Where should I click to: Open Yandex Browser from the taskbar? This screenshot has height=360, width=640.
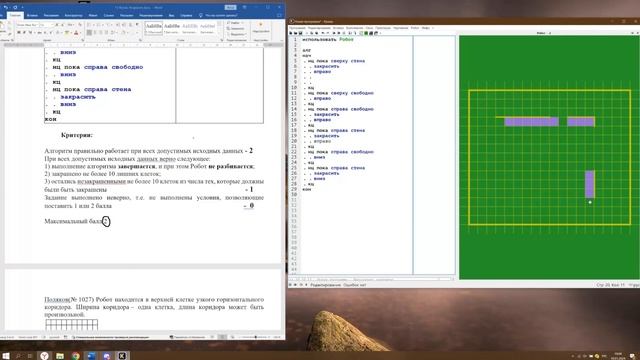pos(44,356)
